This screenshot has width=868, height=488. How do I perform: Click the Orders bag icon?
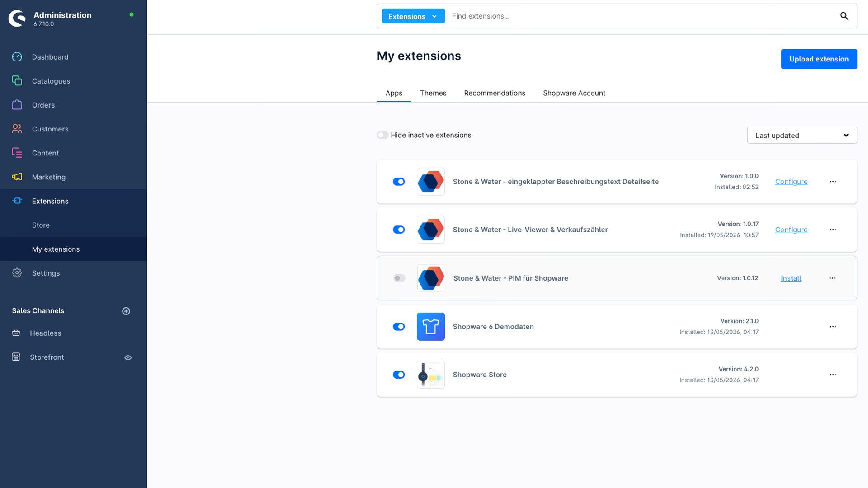pos(17,105)
